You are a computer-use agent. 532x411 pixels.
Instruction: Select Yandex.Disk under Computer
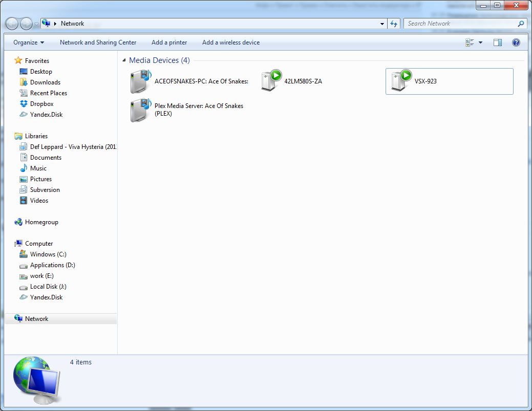click(46, 297)
